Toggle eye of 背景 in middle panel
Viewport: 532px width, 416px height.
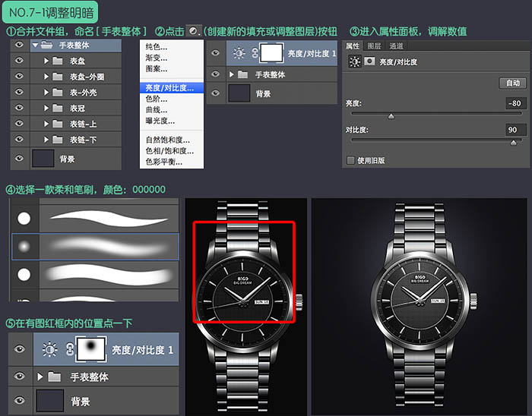pyautogui.click(x=215, y=93)
